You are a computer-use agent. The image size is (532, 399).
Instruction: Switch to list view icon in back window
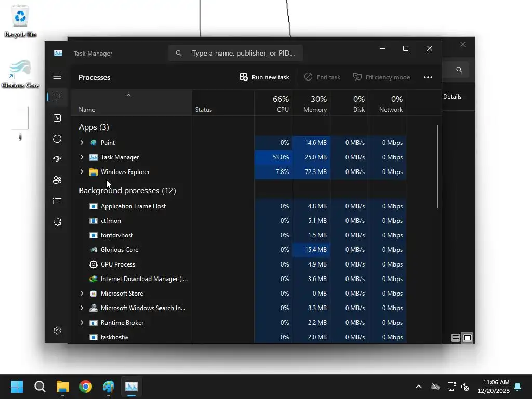click(455, 338)
